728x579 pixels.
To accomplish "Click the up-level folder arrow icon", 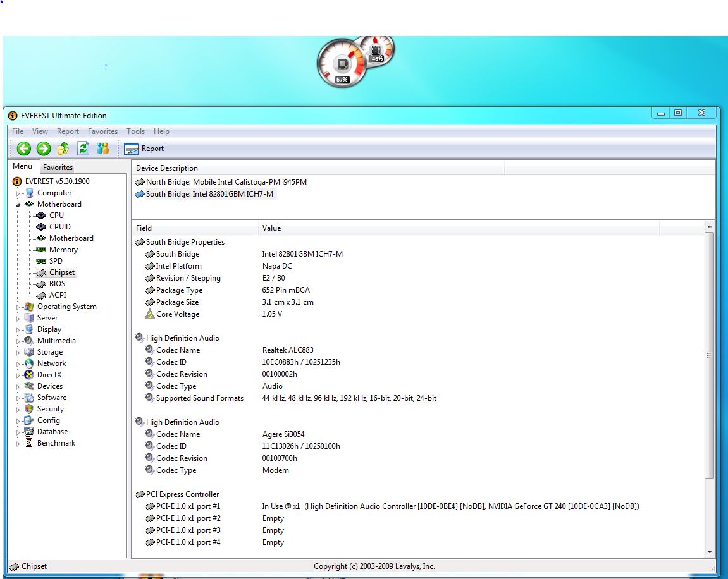I will click(x=63, y=149).
